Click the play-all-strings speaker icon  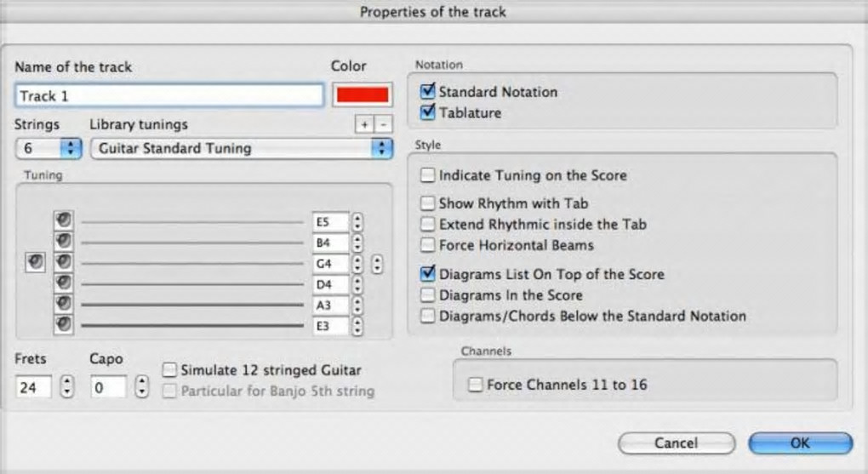(35, 263)
